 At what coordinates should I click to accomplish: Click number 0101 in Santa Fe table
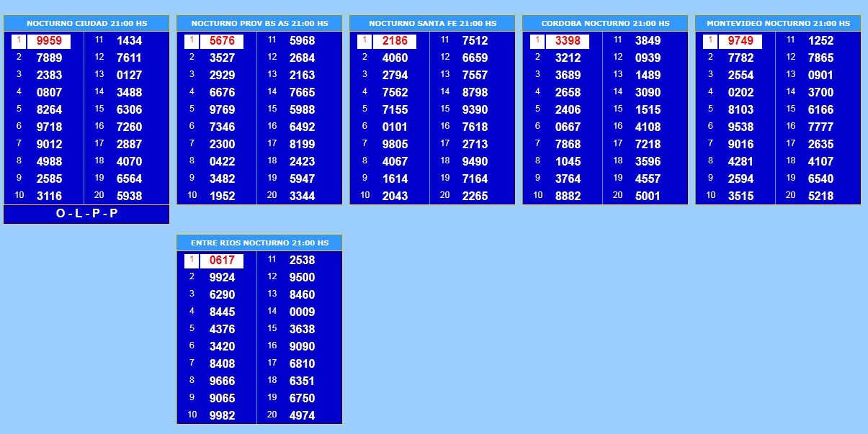coord(395,127)
